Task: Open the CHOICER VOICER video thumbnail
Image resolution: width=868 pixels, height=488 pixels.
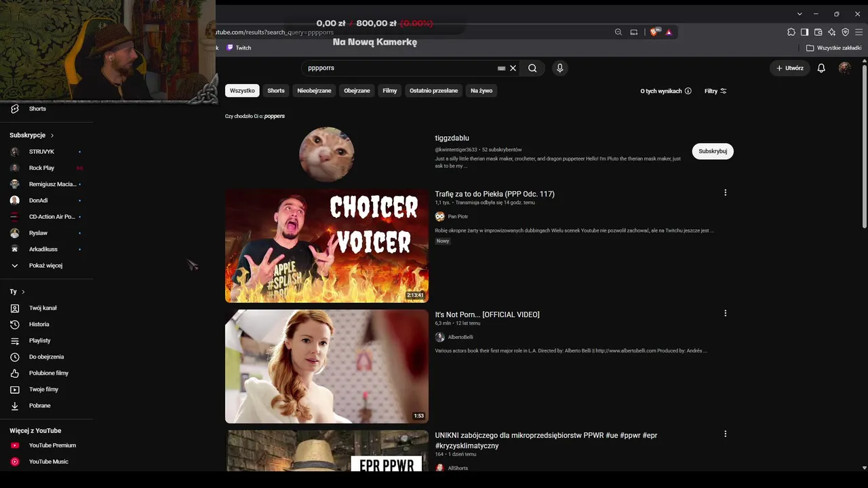Action: [327, 246]
